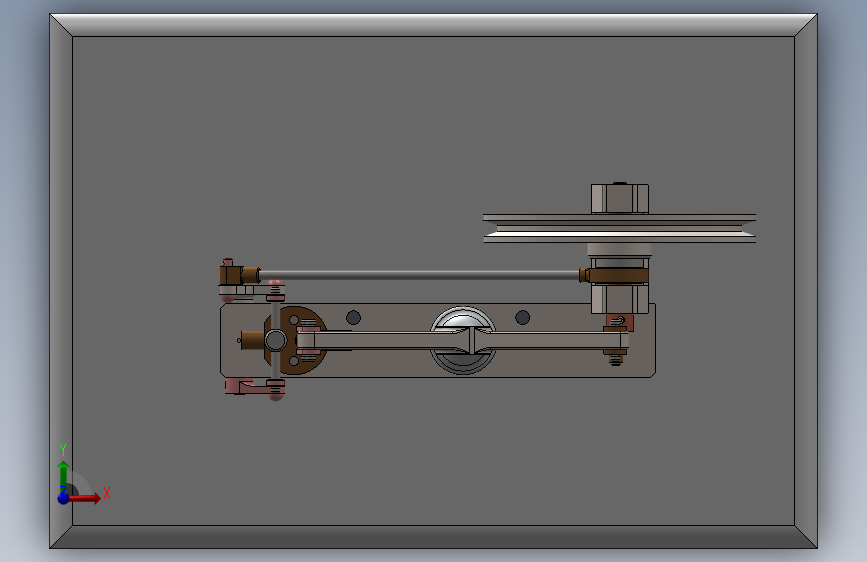Select the shiny dome in the plate center
867x562 pixels.
tap(462, 319)
